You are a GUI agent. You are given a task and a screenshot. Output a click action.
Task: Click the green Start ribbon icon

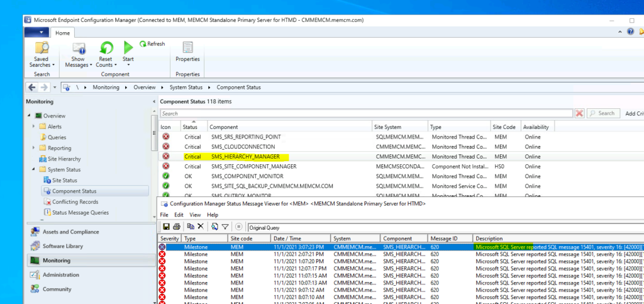coord(128,47)
